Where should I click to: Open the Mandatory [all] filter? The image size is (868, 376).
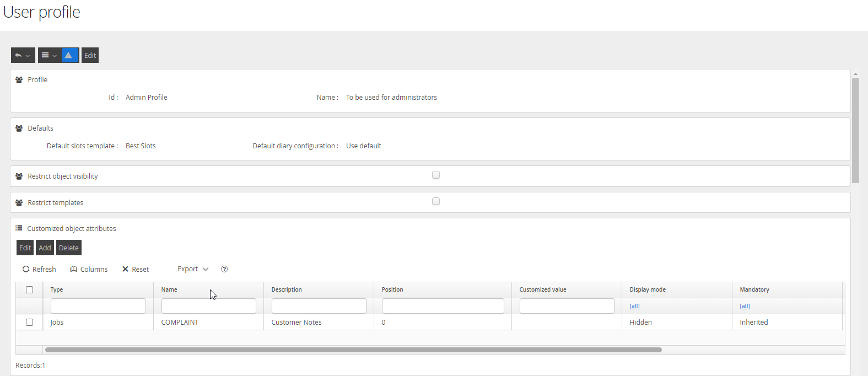coord(745,306)
